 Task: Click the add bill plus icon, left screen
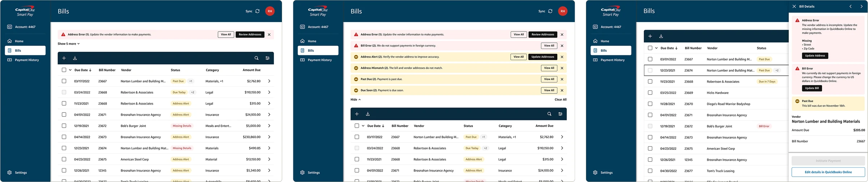pyautogui.click(x=64, y=58)
